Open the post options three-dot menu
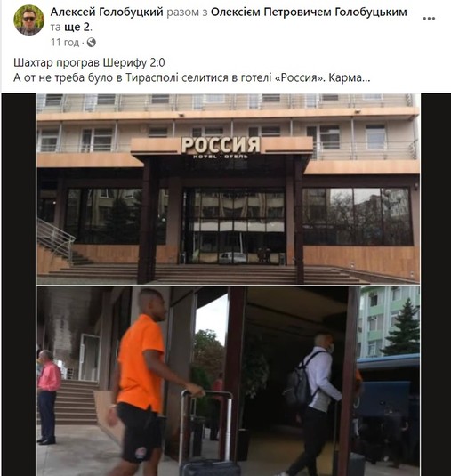This screenshot has height=476, width=451. coord(429,19)
